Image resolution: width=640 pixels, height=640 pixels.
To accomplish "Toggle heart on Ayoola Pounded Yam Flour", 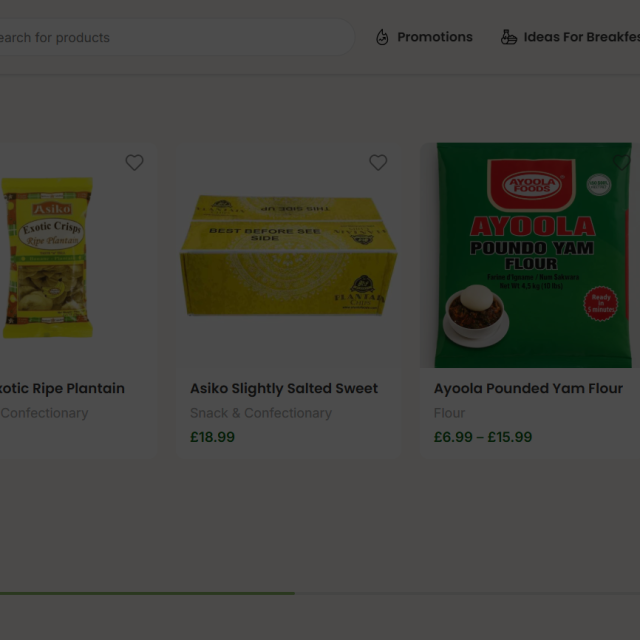I will [x=622, y=162].
